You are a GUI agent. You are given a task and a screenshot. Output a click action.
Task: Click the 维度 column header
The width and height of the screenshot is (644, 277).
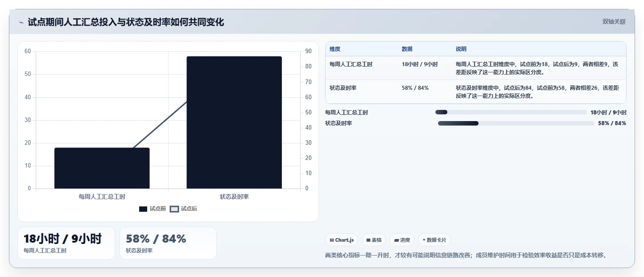[x=335, y=49]
